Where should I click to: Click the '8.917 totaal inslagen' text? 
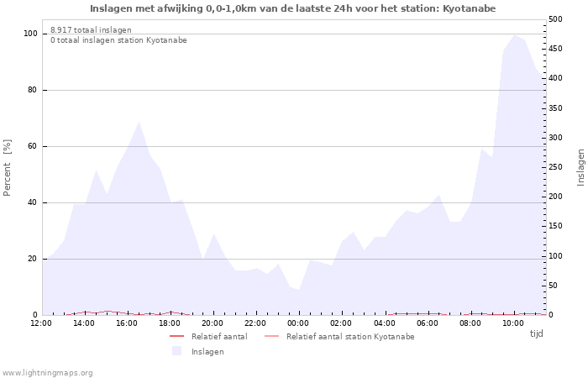(x=91, y=29)
